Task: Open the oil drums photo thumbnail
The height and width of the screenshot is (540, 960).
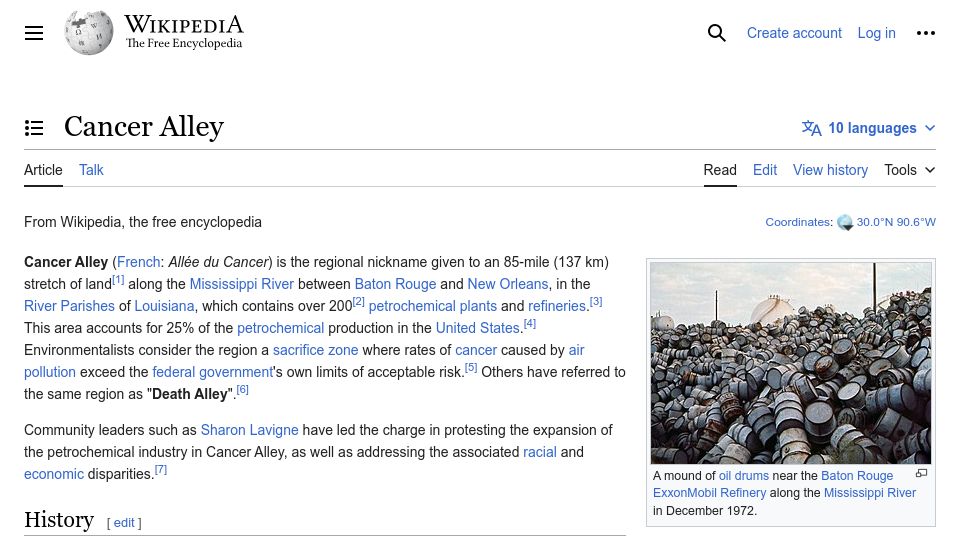Action: tap(790, 363)
